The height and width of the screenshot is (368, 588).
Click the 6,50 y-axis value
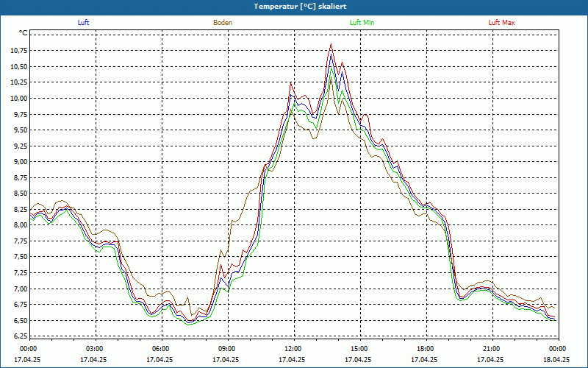pos(21,320)
